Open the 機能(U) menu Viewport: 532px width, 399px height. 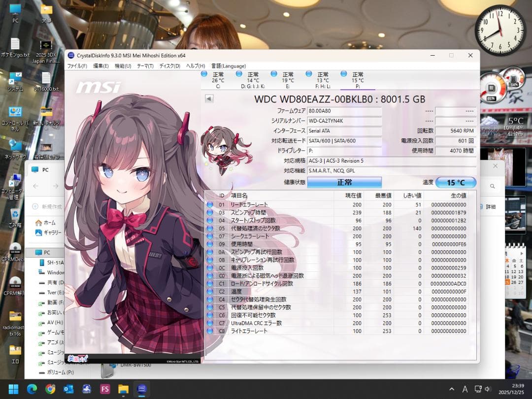(123, 66)
